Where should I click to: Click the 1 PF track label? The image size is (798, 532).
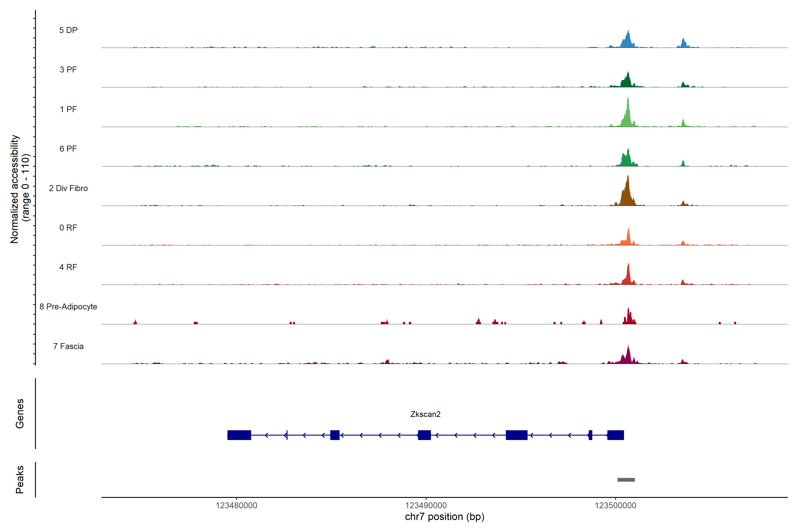[68, 109]
